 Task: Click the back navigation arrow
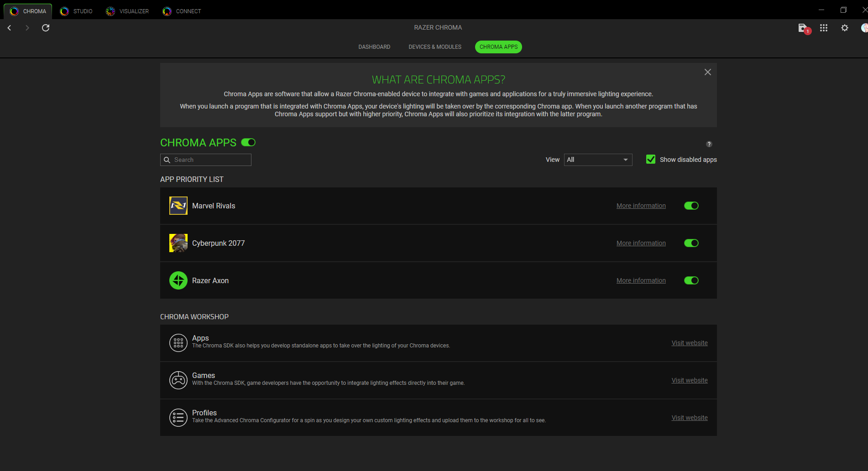point(9,28)
